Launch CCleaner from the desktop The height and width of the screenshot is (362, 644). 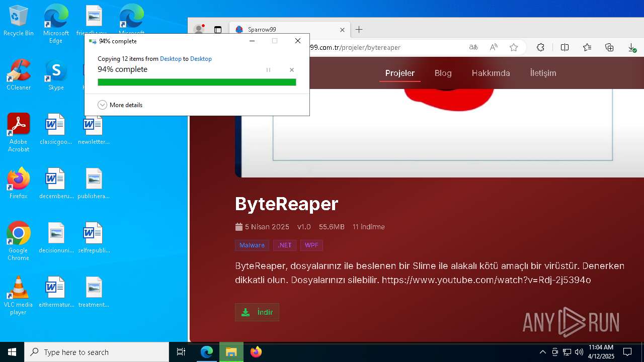[19, 75]
